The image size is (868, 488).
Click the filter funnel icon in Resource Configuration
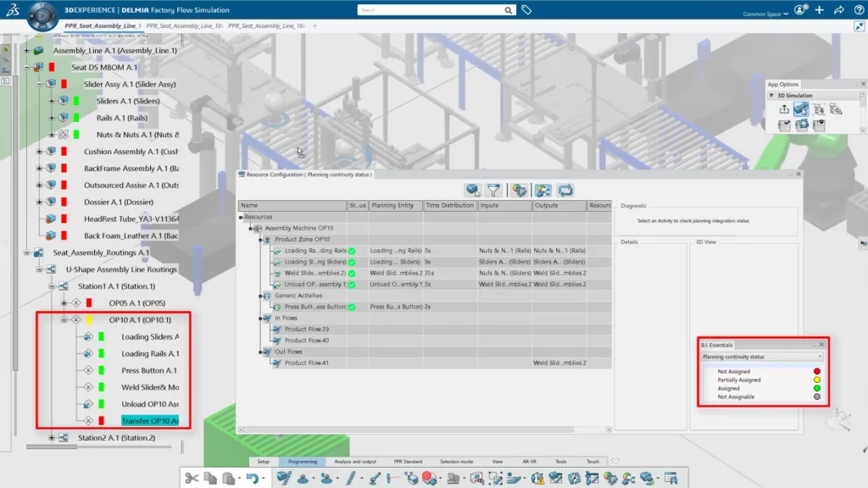493,191
